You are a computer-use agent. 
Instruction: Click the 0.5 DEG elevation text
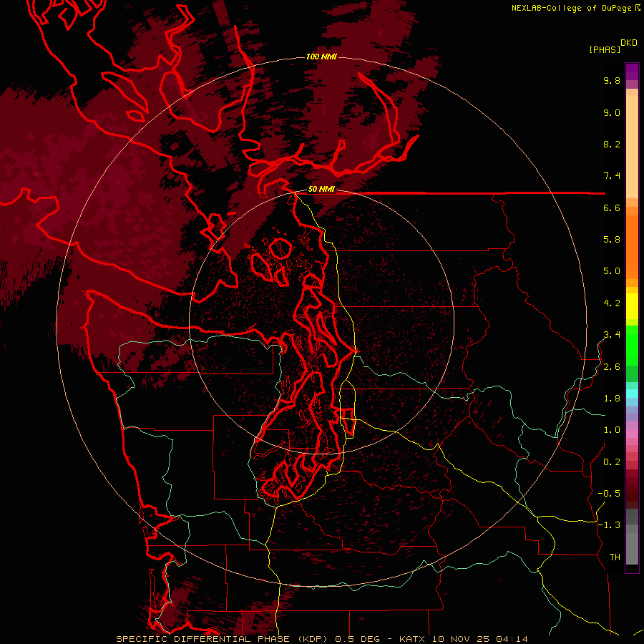coord(356,639)
